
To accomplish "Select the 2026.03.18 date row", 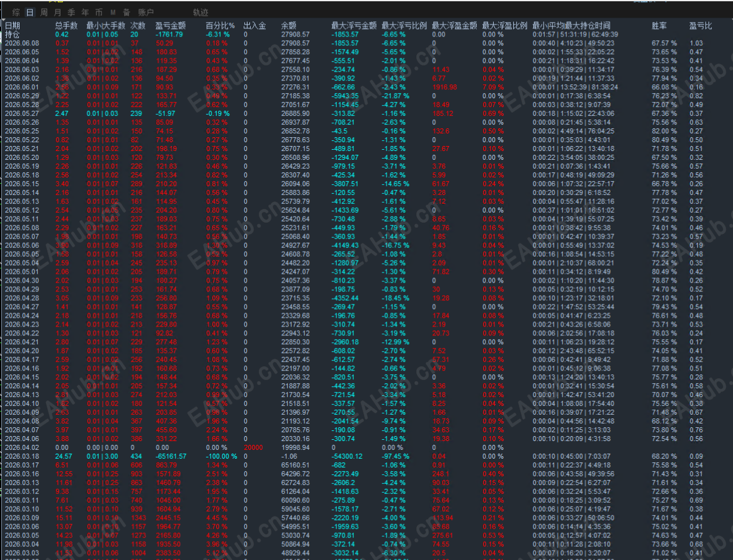I will (x=22, y=456).
